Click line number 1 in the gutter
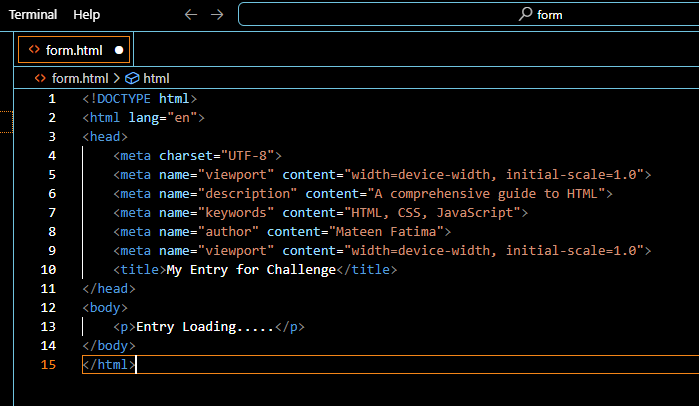The width and height of the screenshot is (699, 406). pos(52,98)
